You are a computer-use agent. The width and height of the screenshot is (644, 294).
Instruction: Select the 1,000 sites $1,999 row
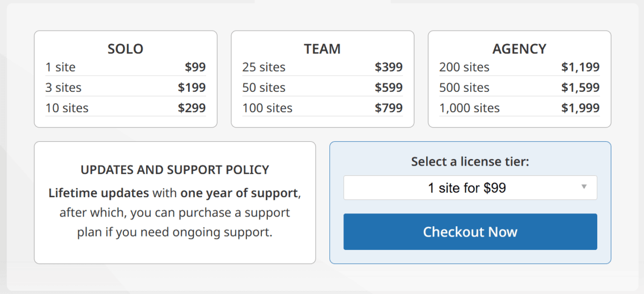tap(519, 108)
